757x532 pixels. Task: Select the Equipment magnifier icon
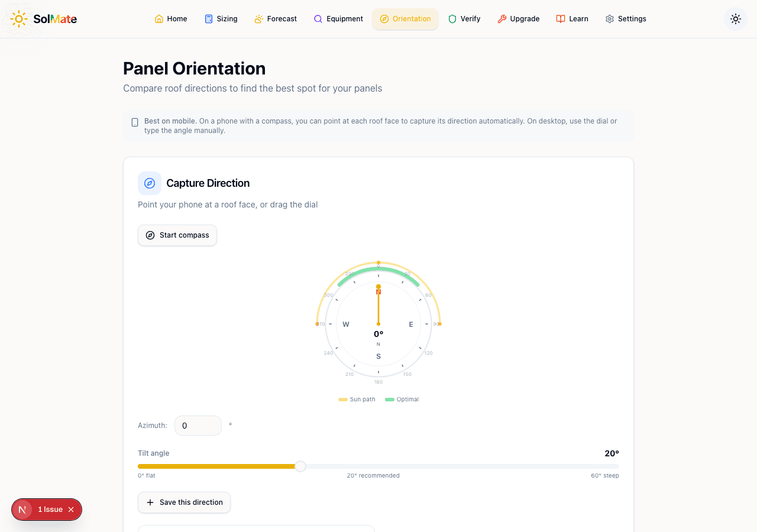pyautogui.click(x=319, y=18)
